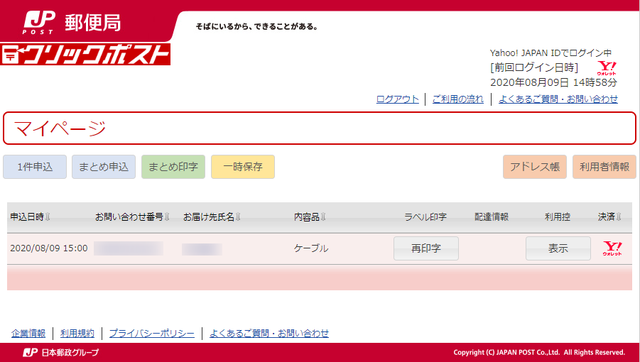Select the まとめ印字 bulk print button
The height and width of the screenshot is (362, 640).
[173, 167]
